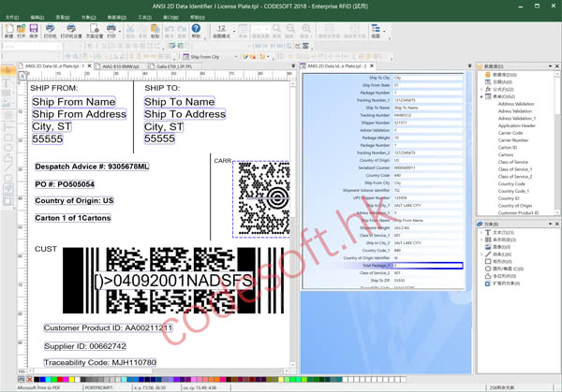Select 'Carrier Code' in data sources tree

[x=510, y=133]
